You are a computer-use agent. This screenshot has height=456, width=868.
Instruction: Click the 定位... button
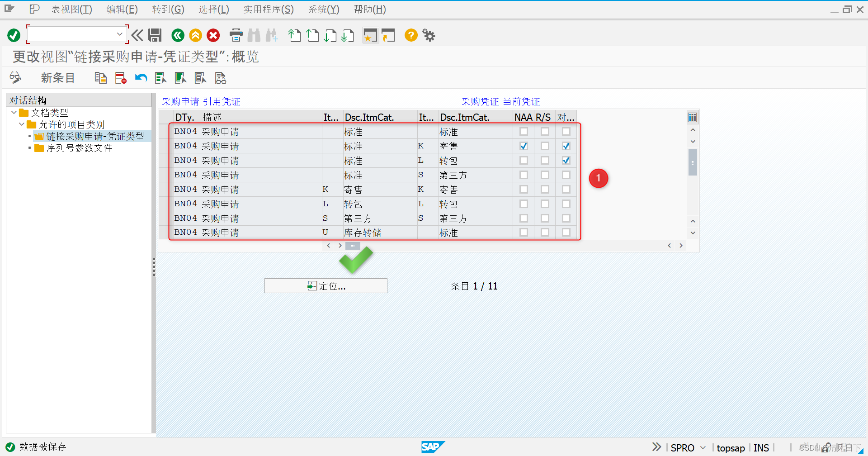(x=325, y=285)
